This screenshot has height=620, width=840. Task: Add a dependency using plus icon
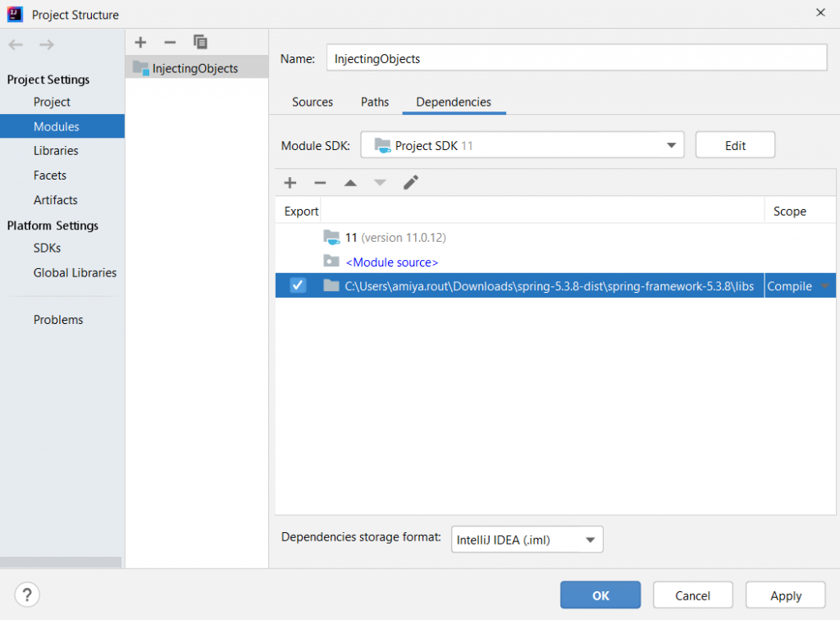point(290,183)
